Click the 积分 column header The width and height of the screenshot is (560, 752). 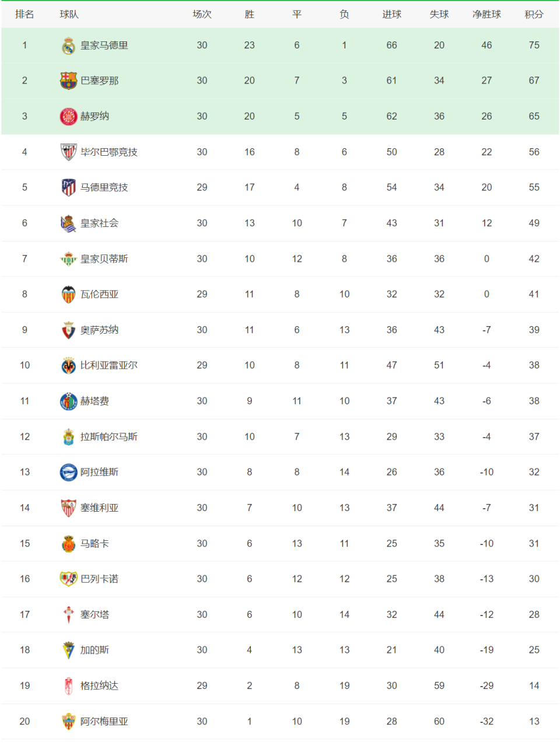click(x=534, y=14)
